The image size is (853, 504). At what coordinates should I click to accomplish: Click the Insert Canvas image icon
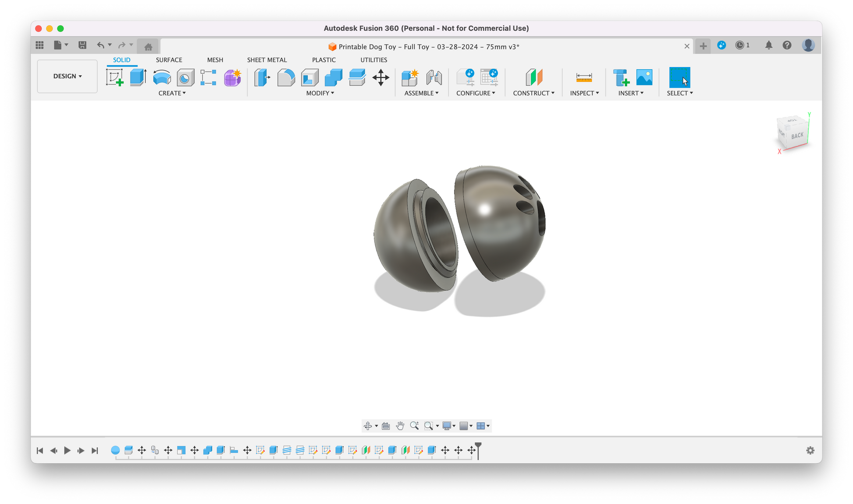coord(644,78)
